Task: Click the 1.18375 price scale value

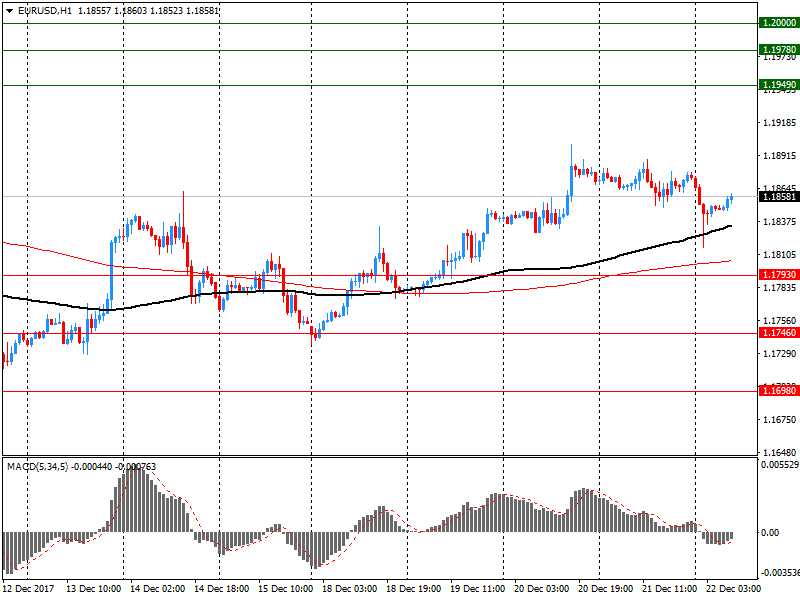Action: (779, 221)
